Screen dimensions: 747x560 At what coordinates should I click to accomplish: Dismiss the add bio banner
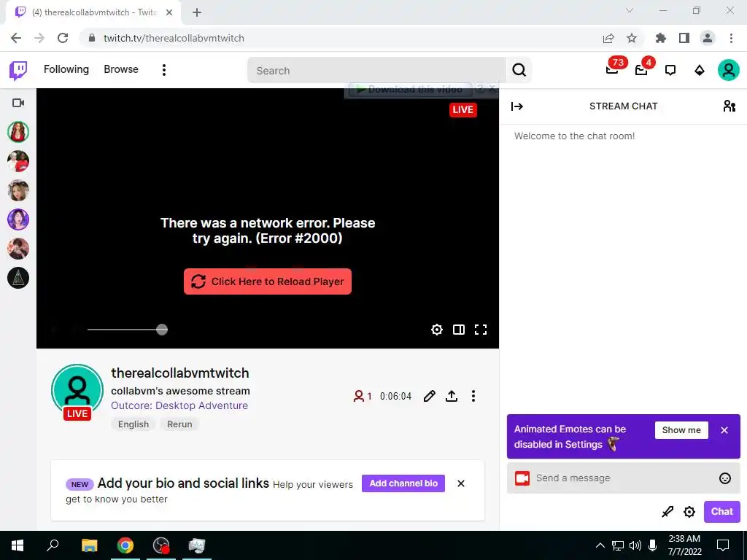(x=461, y=483)
